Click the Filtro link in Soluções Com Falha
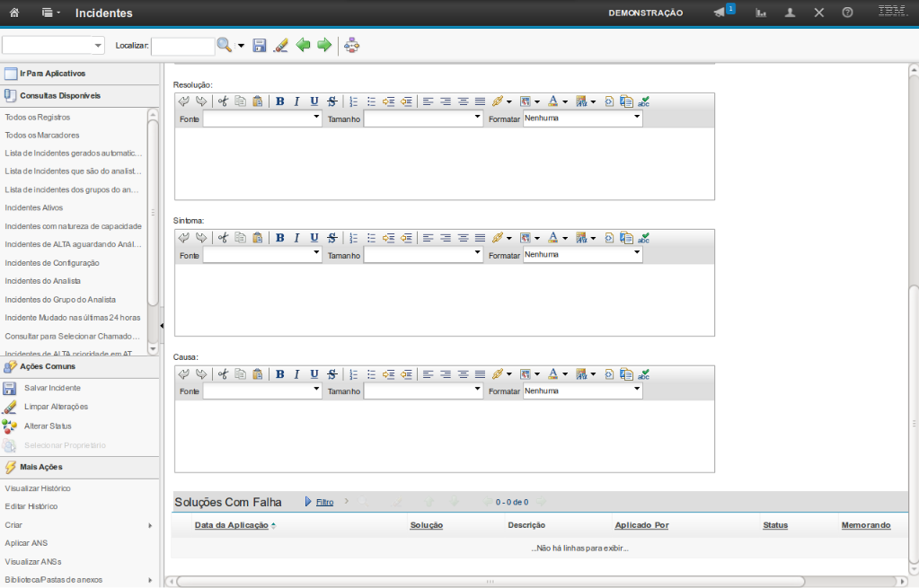919x588 pixels. coord(324,502)
